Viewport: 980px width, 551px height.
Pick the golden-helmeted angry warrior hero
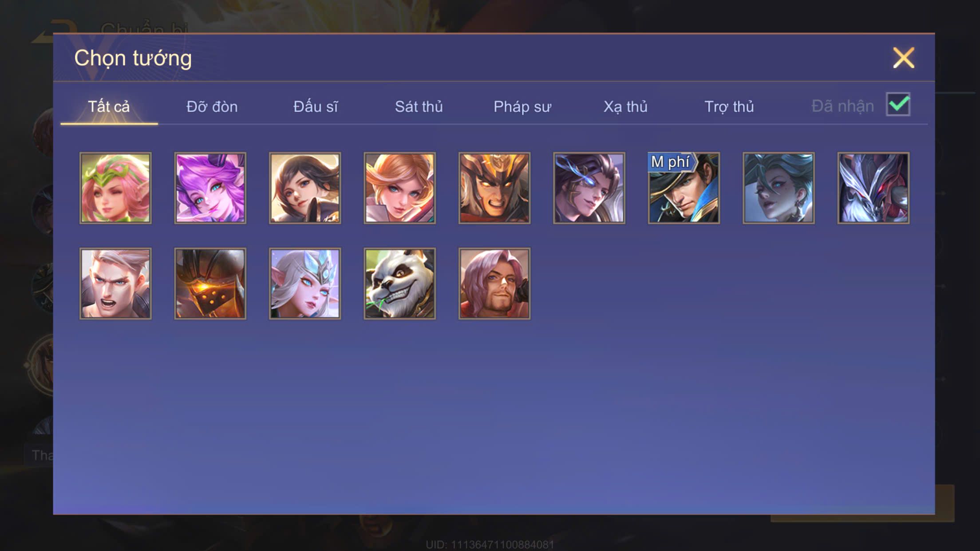494,188
